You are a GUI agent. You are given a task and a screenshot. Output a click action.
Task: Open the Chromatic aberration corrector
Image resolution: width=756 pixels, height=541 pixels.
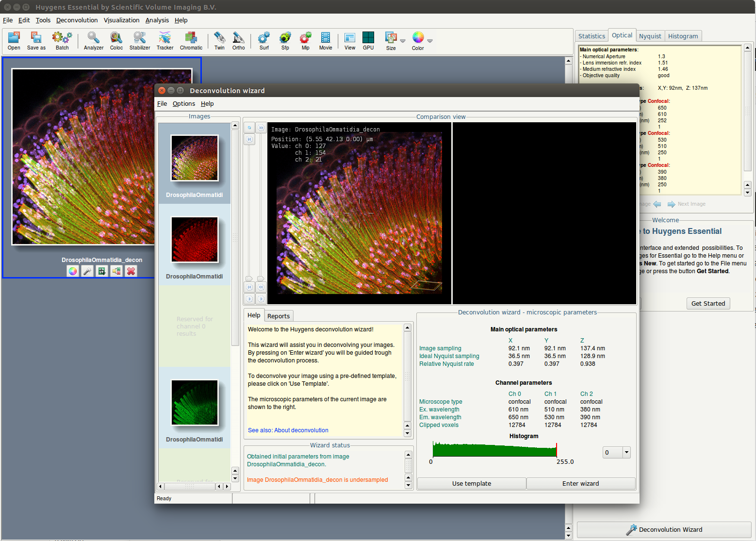click(x=191, y=41)
